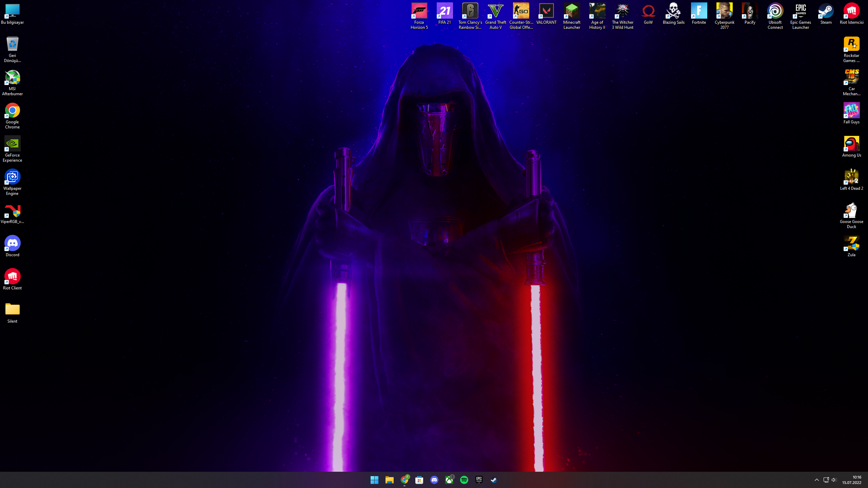
Task: Launch MSI Afterburner from desktop
Action: (12, 83)
